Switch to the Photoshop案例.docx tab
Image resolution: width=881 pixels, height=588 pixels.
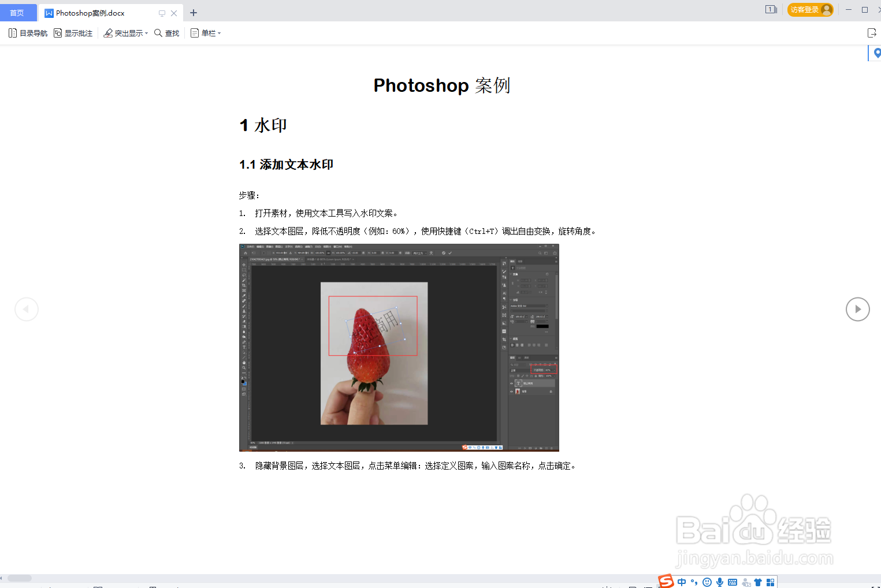[x=90, y=13]
